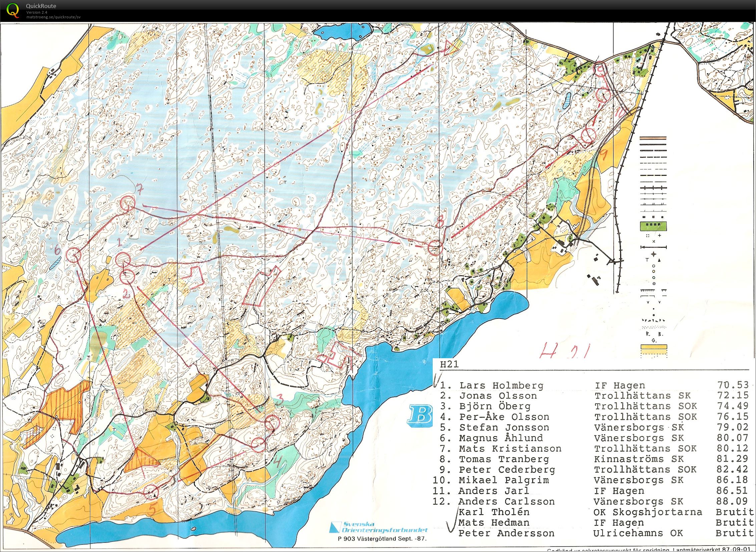
Task: Select control circle 1 on the map
Action: (x=123, y=259)
